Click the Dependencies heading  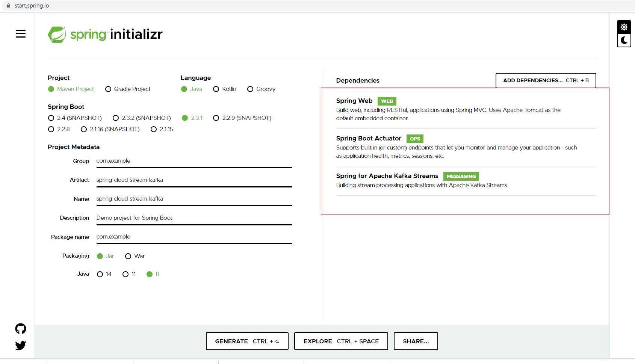tap(358, 80)
